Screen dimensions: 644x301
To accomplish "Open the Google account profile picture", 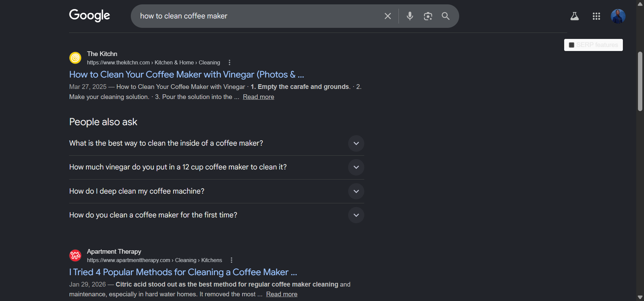I will coord(618,16).
